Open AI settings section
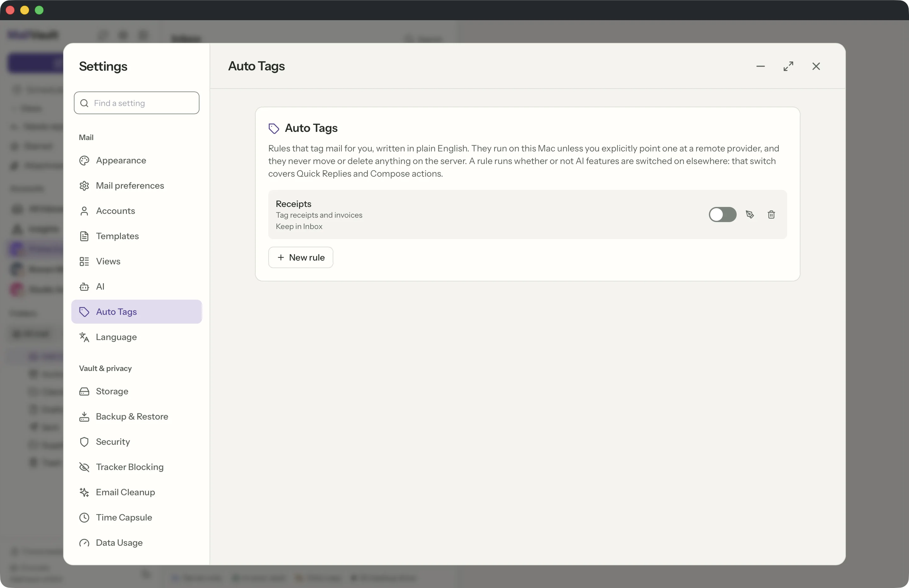This screenshot has height=588, width=909. click(136, 286)
